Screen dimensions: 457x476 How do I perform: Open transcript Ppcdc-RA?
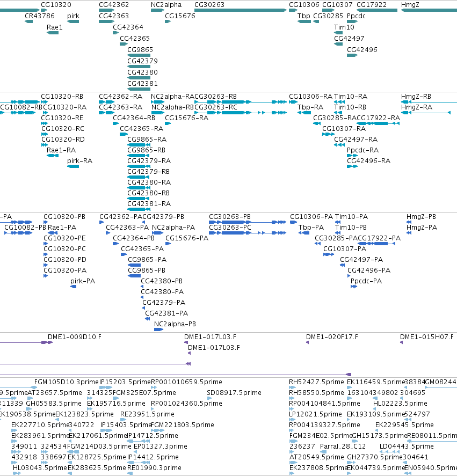coord(363,150)
